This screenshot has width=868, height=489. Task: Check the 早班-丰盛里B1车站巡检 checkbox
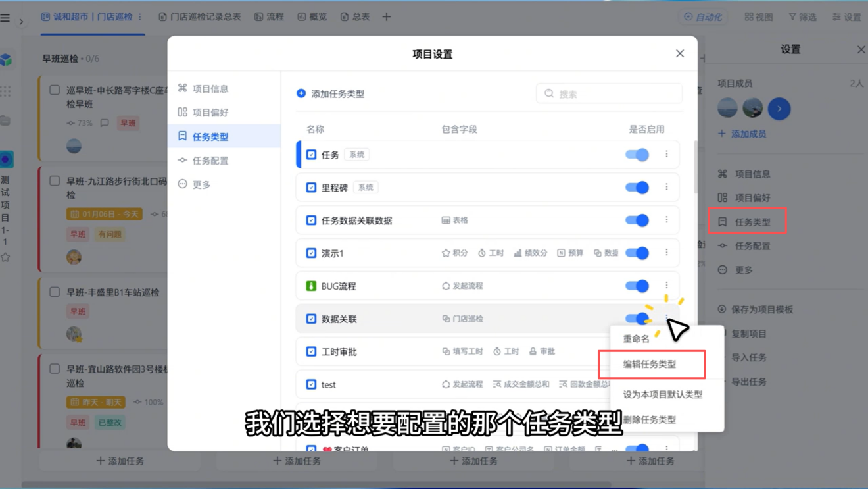pyautogui.click(x=55, y=292)
